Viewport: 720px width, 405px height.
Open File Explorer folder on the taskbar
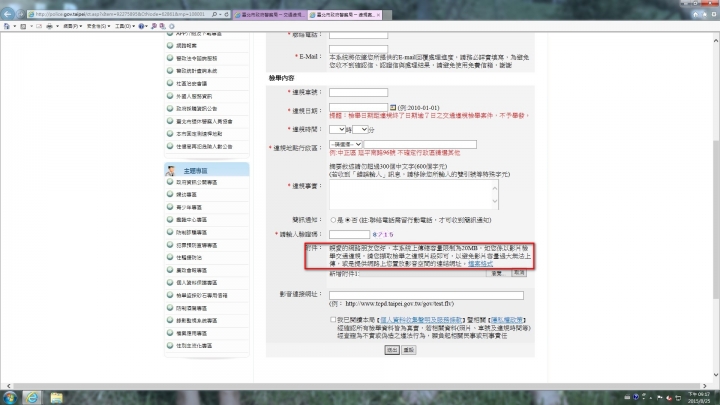click(x=56, y=397)
